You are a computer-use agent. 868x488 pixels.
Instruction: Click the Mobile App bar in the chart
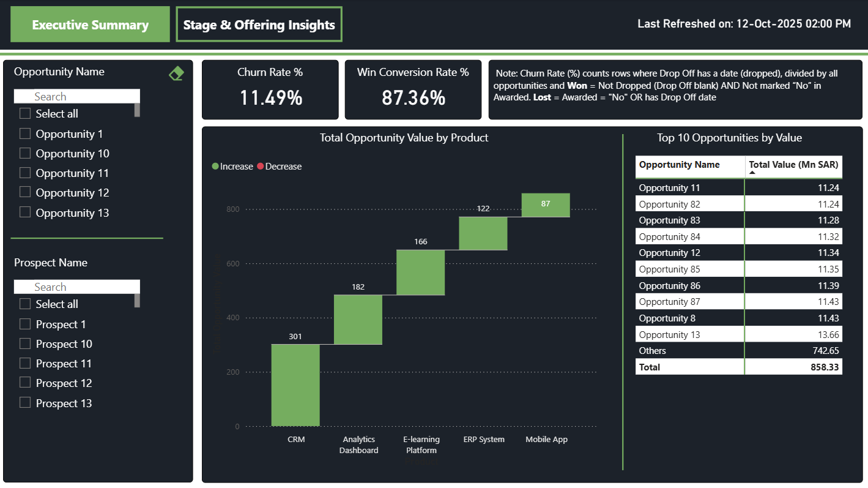[545, 205]
